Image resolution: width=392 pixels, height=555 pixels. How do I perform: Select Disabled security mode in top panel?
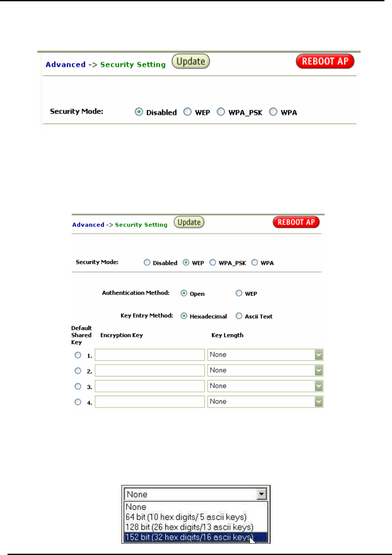click(139, 112)
